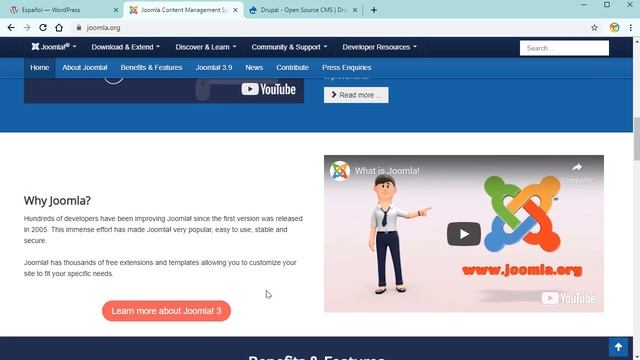
Task: Open the Chrome three-dot menu
Action: click(631, 28)
